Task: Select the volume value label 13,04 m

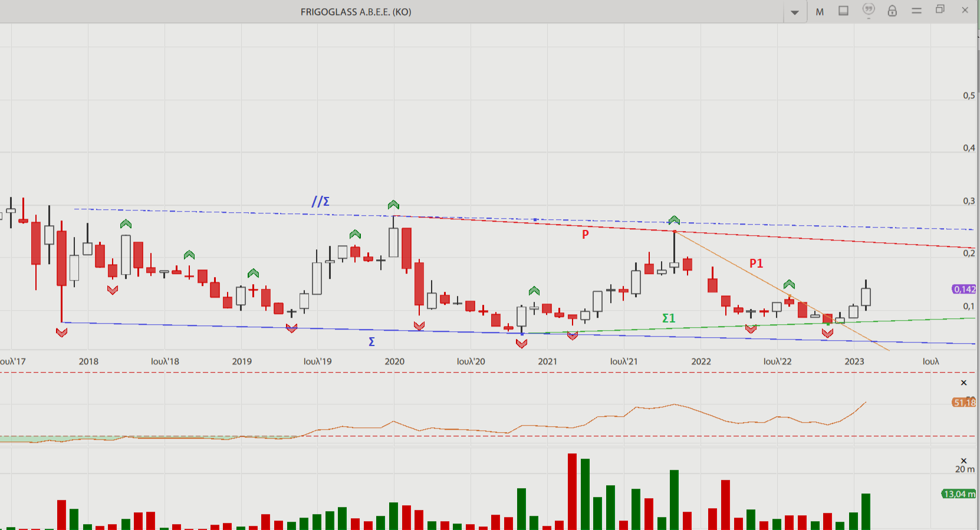Action: pos(959,494)
